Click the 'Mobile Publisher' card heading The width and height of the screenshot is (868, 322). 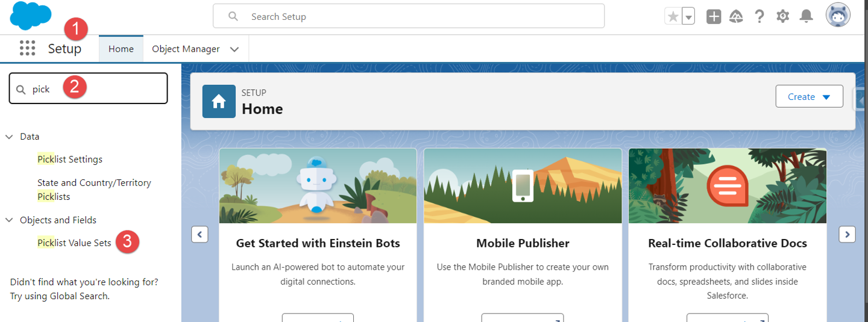[523, 244]
